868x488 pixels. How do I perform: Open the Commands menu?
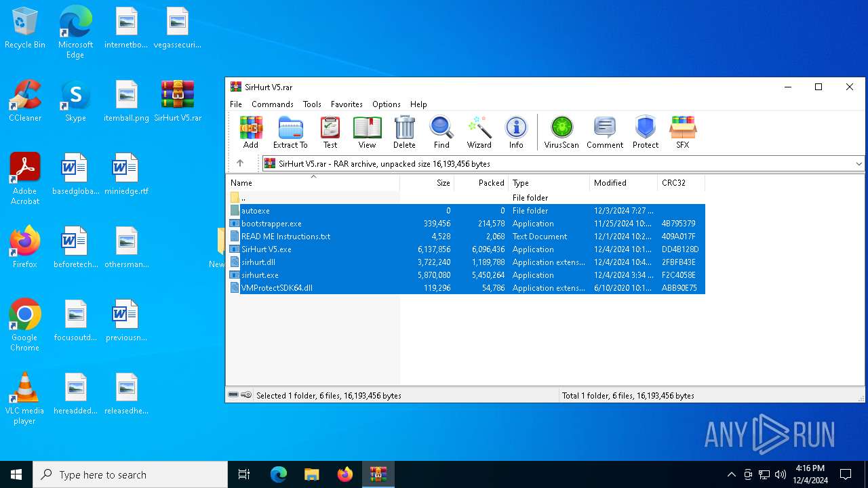point(273,104)
